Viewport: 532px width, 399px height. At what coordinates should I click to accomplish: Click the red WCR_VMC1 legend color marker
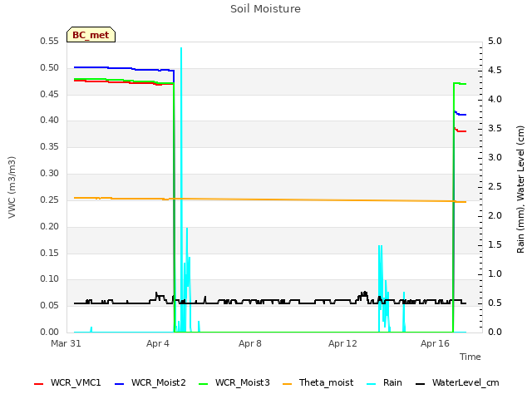pos(39,384)
